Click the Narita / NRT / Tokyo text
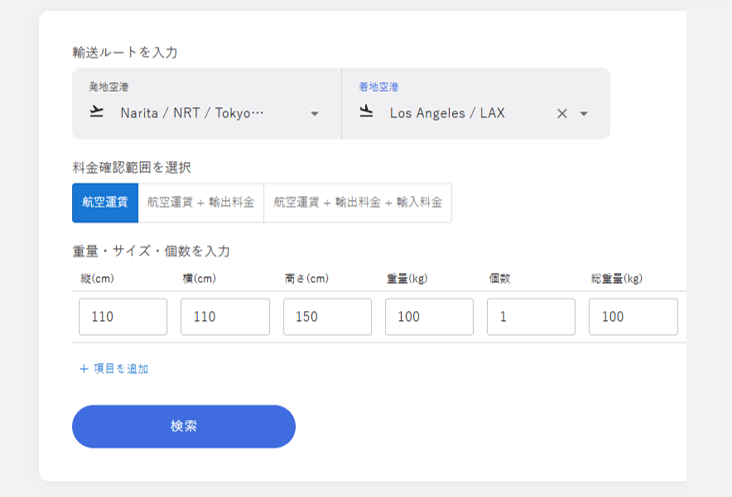 tap(192, 113)
